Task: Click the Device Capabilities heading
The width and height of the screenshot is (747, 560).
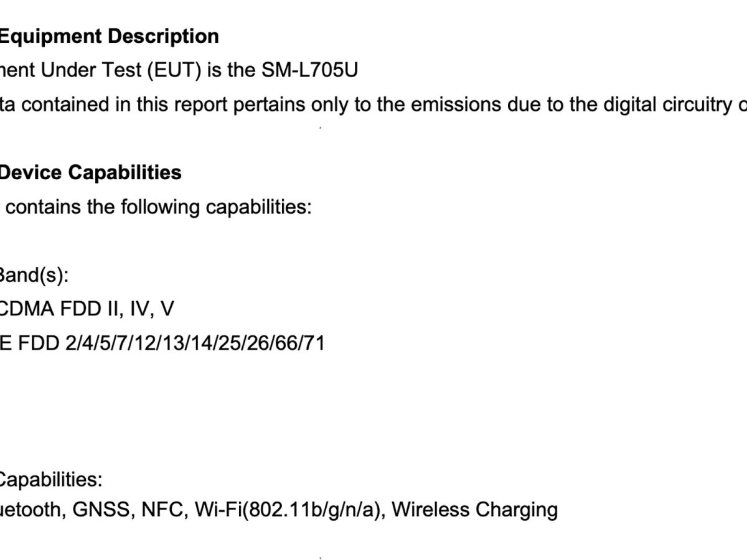Action: [90, 172]
